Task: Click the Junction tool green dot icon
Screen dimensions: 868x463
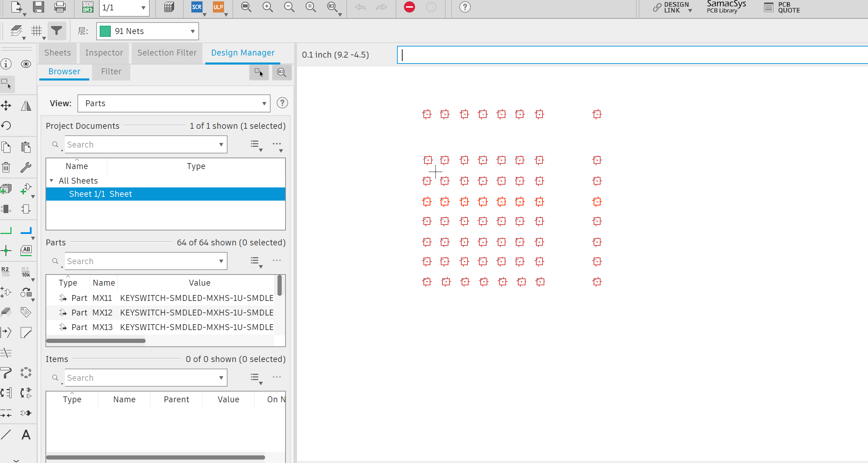Action: coord(6,250)
